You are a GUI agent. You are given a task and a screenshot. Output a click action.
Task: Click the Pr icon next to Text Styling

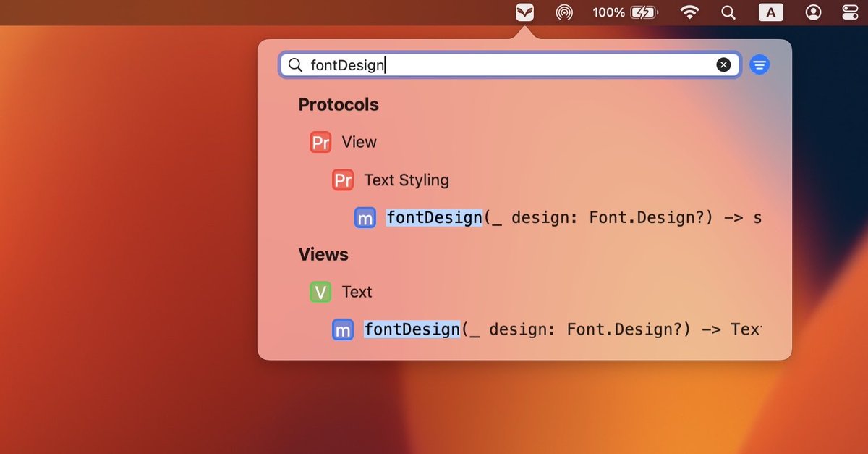pyautogui.click(x=343, y=180)
